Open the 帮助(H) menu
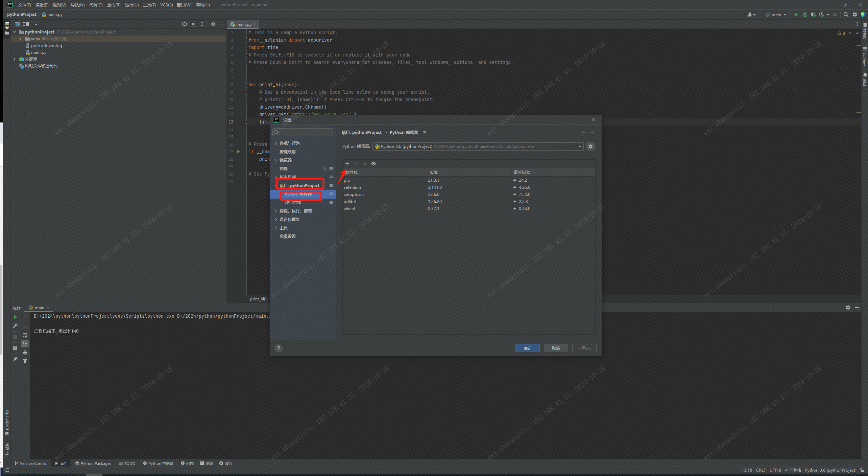868x476 pixels. click(203, 5)
